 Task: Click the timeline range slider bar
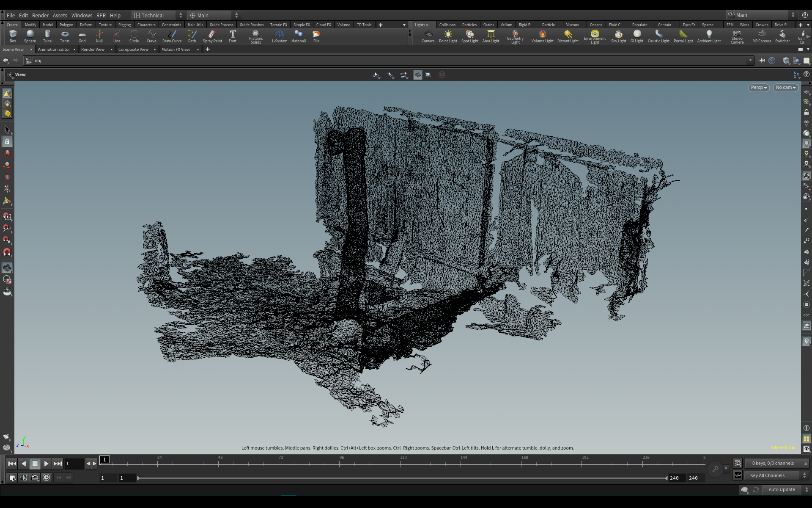[402, 478]
